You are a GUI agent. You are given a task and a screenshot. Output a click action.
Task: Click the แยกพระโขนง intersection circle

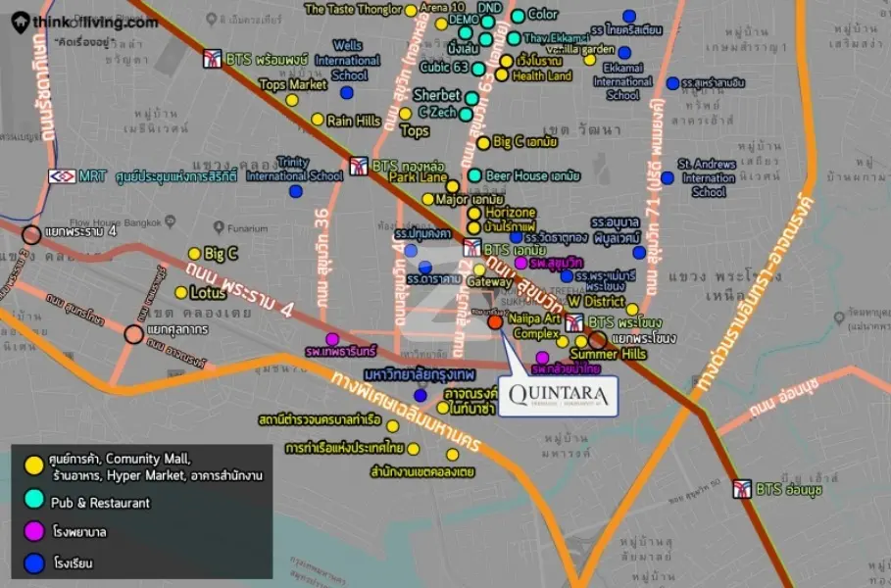597,340
